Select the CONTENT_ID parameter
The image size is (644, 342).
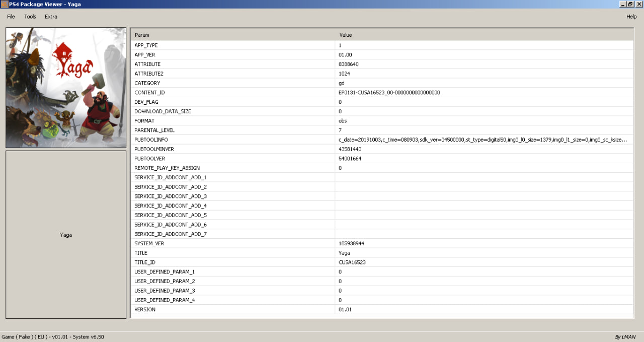pos(149,93)
